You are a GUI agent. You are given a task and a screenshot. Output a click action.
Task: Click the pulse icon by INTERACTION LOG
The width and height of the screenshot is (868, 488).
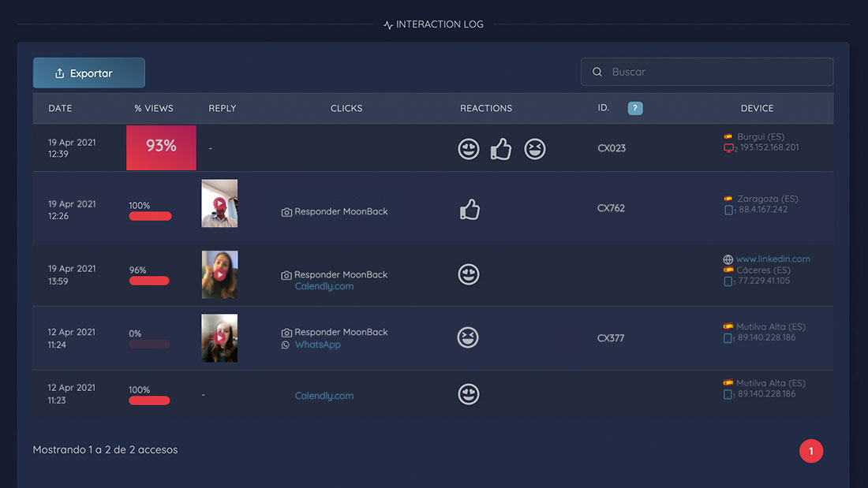pyautogui.click(x=388, y=25)
